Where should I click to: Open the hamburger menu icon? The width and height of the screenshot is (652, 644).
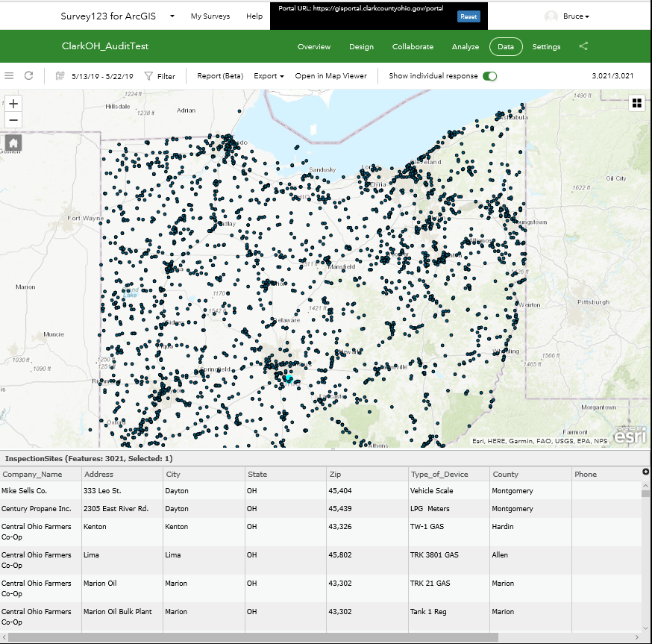pyautogui.click(x=9, y=75)
